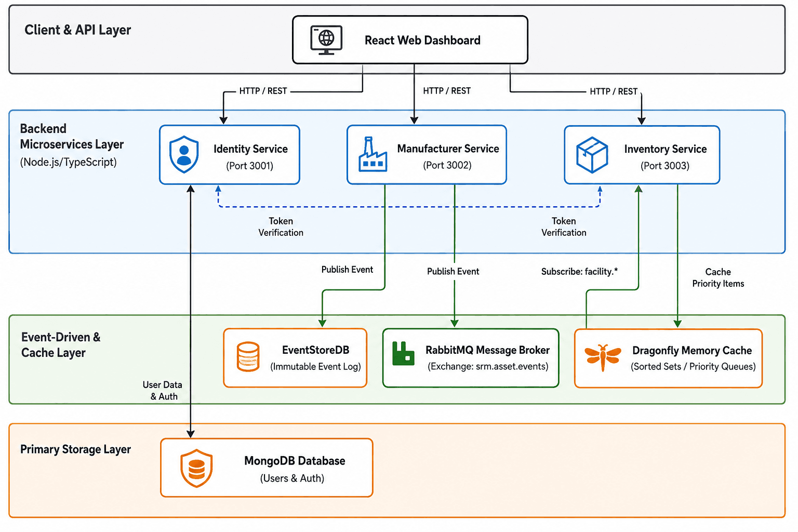Select the Inventory Service package box icon
The width and height of the screenshot is (798, 532).
pyautogui.click(x=592, y=155)
